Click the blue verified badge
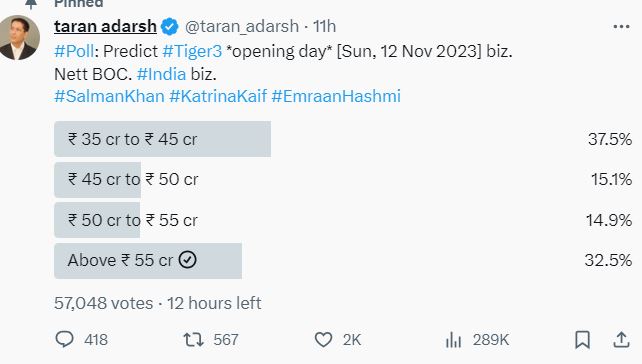The width and height of the screenshot is (642, 364). pyautogui.click(x=170, y=27)
